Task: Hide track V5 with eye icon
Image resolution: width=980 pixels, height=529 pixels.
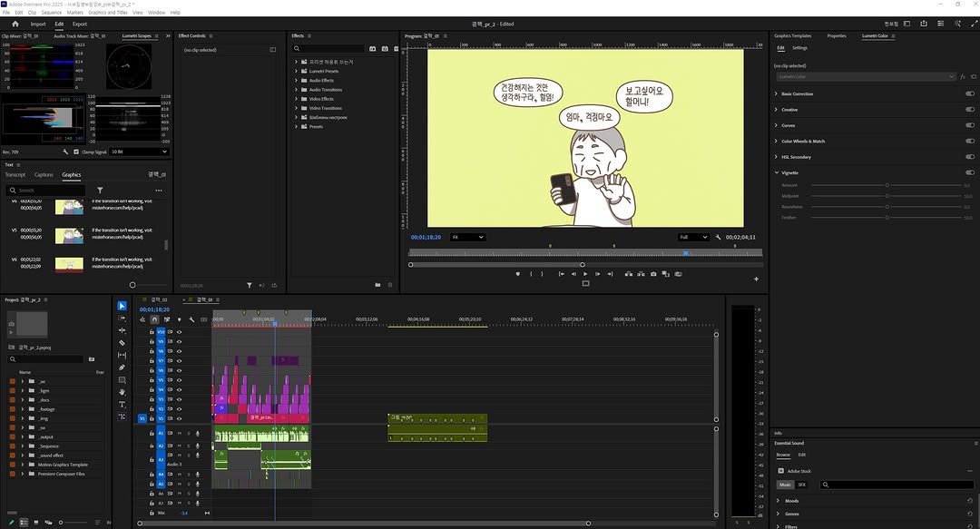Action: 179,380
